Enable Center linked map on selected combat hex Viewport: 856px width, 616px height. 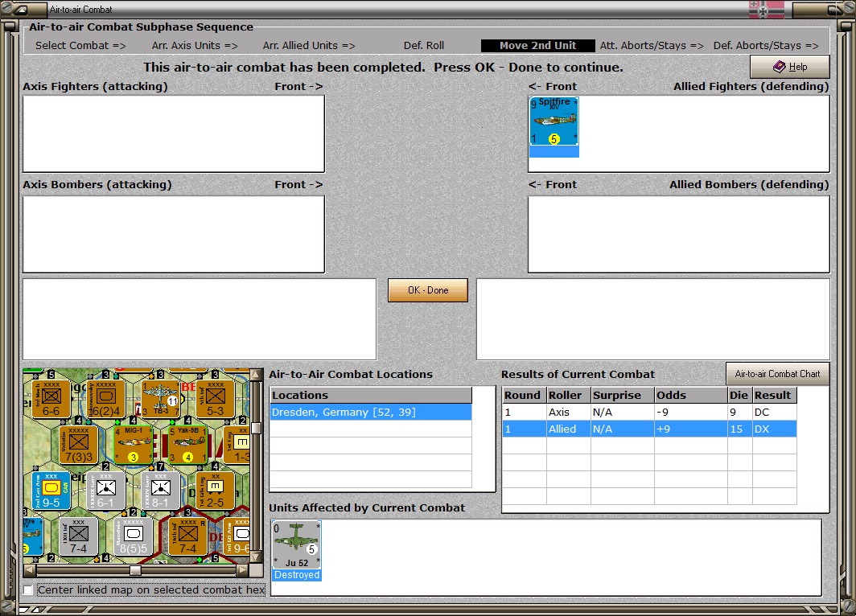click(28, 589)
